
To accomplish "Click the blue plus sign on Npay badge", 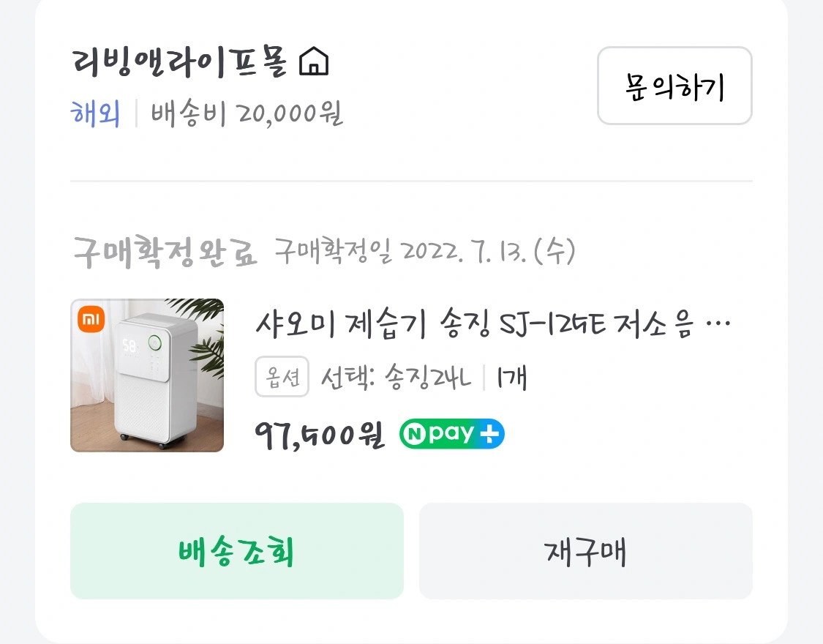I will tap(489, 435).
